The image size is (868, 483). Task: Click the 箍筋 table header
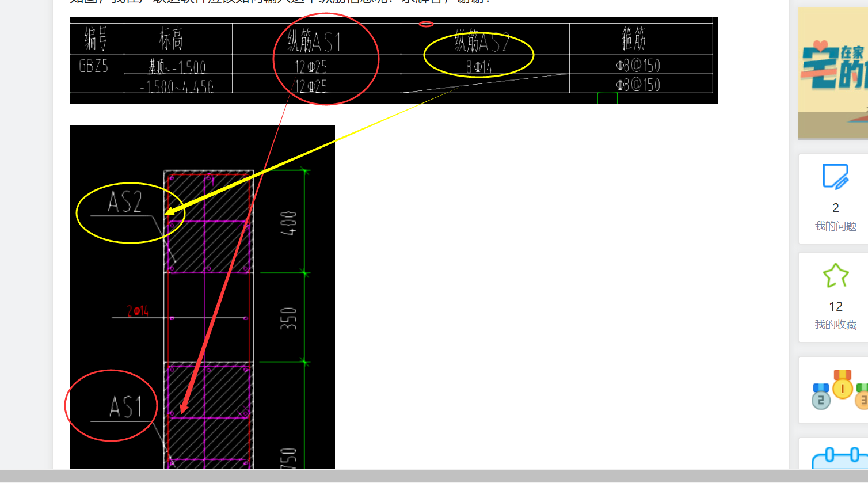point(633,39)
